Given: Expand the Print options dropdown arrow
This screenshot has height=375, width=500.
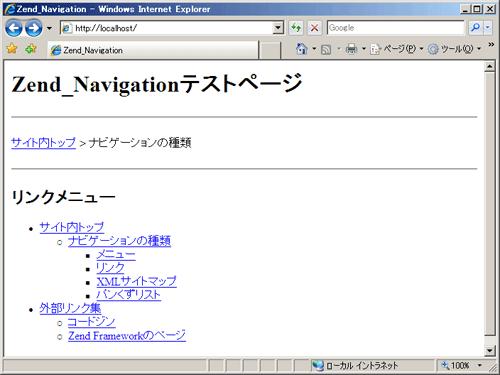Looking at the screenshot, I should coord(364,49).
